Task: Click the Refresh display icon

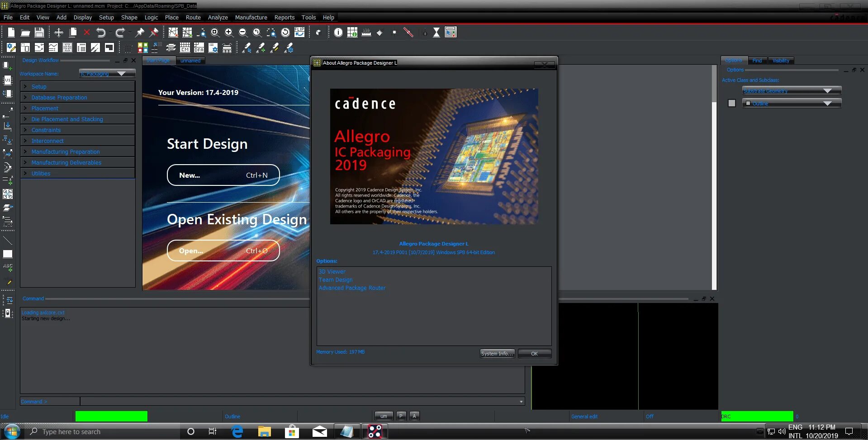Action: [285, 32]
